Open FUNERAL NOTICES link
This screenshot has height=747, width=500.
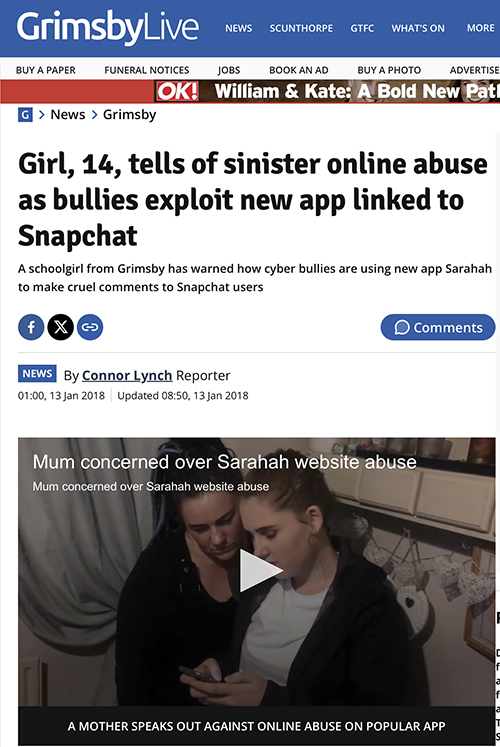pos(147,70)
